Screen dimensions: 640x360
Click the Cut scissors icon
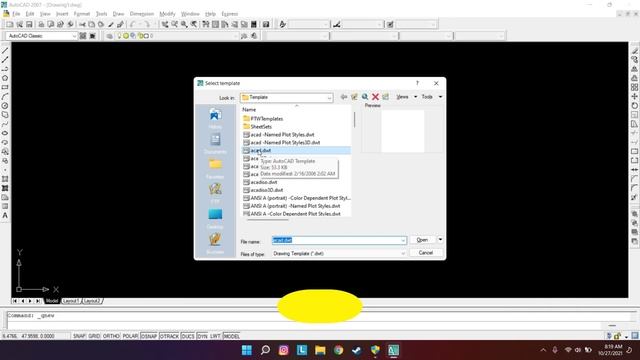(82, 24)
